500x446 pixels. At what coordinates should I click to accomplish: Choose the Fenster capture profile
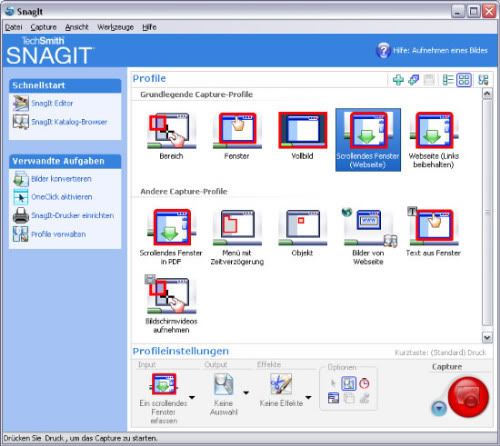237,131
